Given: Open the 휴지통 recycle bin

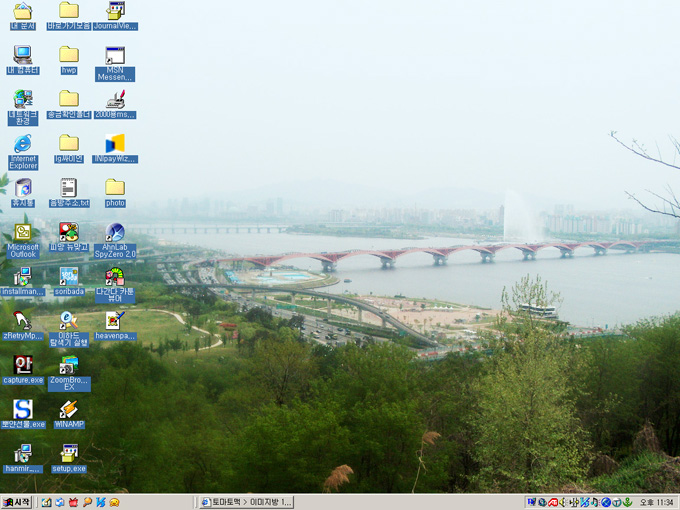Looking at the screenshot, I should pyautogui.click(x=22, y=188).
